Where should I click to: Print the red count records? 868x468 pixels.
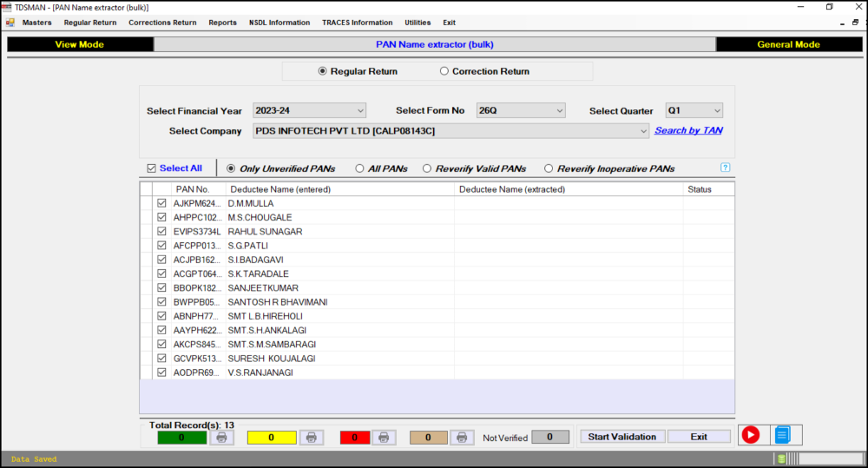point(384,438)
